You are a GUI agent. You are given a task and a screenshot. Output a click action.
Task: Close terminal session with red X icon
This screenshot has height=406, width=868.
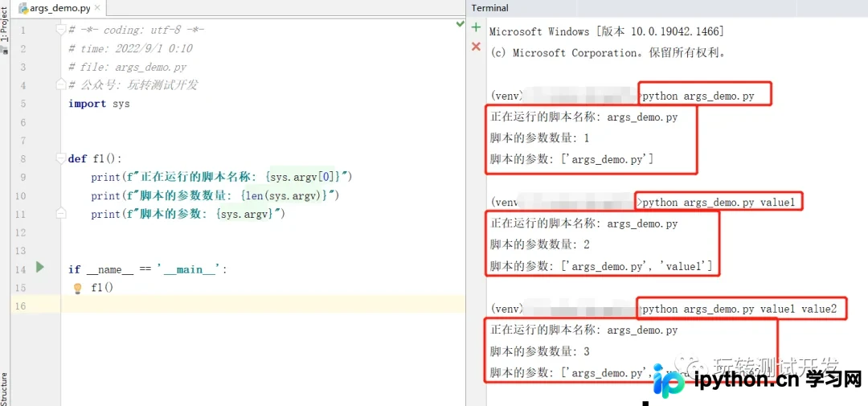click(x=476, y=47)
